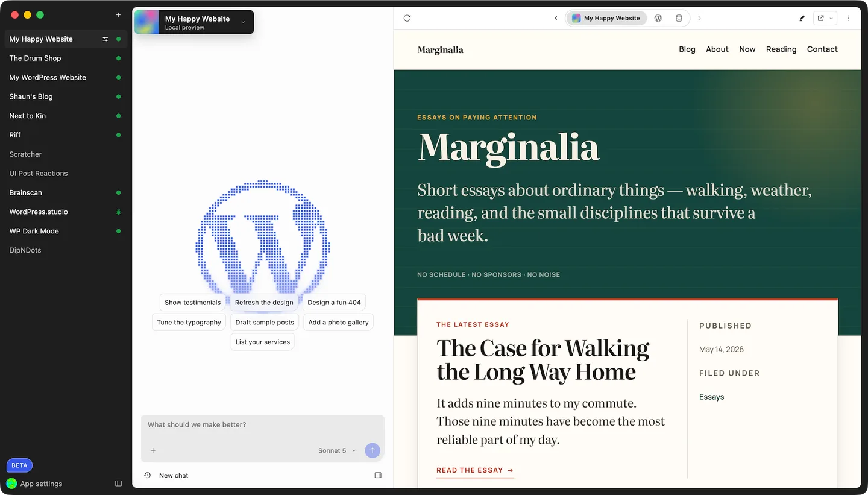Open the three-dot more options menu
868x495 pixels.
pyautogui.click(x=848, y=18)
